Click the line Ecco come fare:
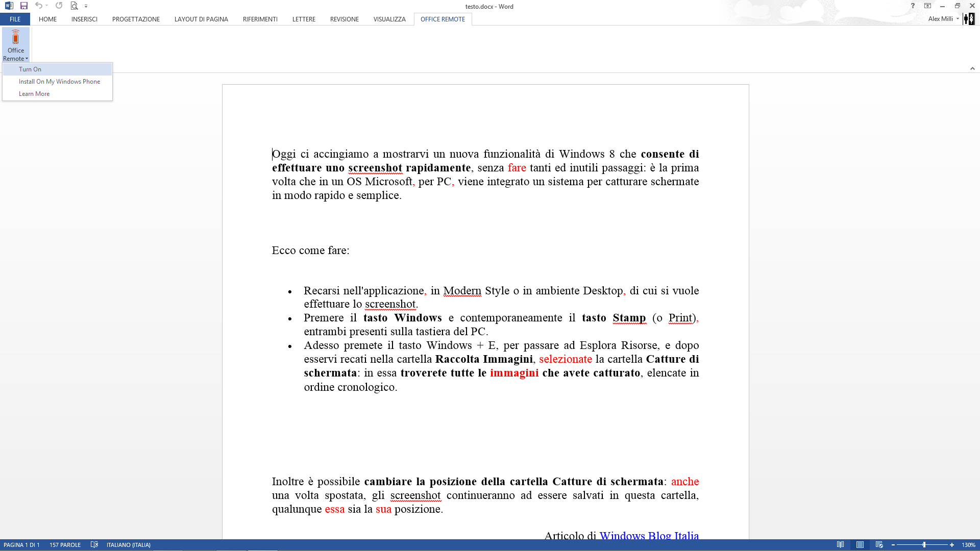Screen dimensions: 980x551 pyautogui.click(x=310, y=251)
